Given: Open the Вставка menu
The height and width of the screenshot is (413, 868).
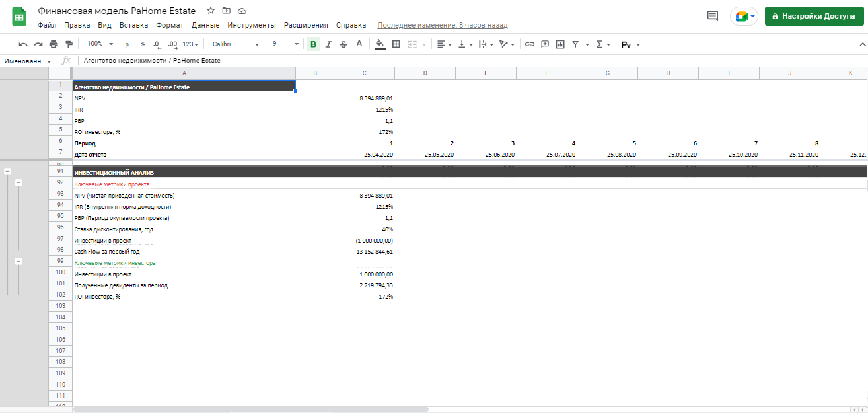Looking at the screenshot, I should point(134,25).
